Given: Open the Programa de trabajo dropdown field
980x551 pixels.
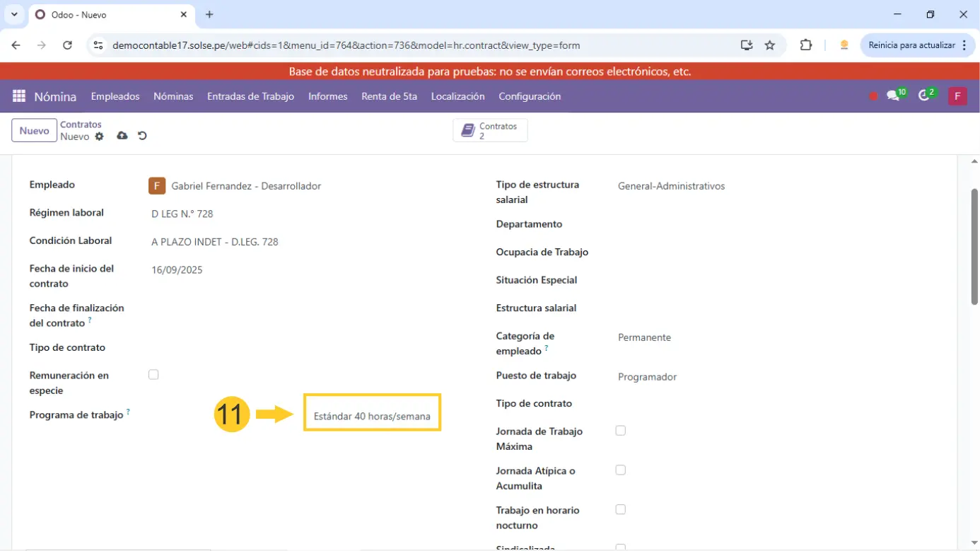Looking at the screenshot, I should (372, 417).
